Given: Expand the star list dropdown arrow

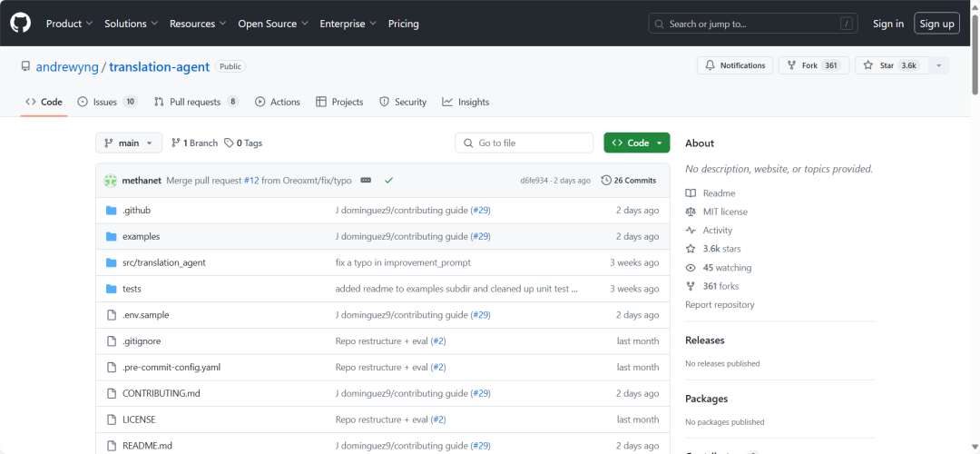Looking at the screenshot, I should [x=939, y=65].
